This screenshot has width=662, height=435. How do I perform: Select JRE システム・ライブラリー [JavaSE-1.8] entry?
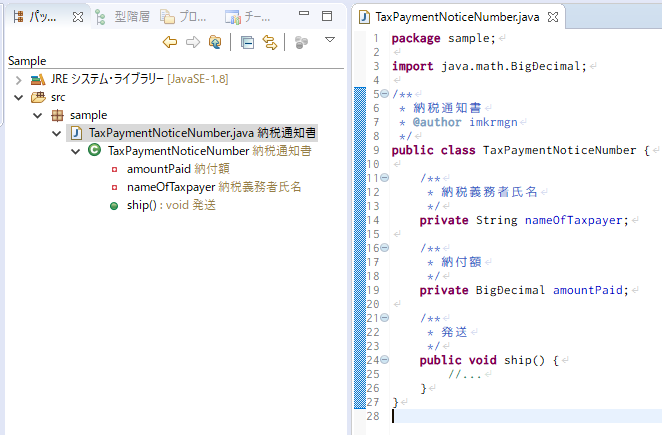click(139, 79)
